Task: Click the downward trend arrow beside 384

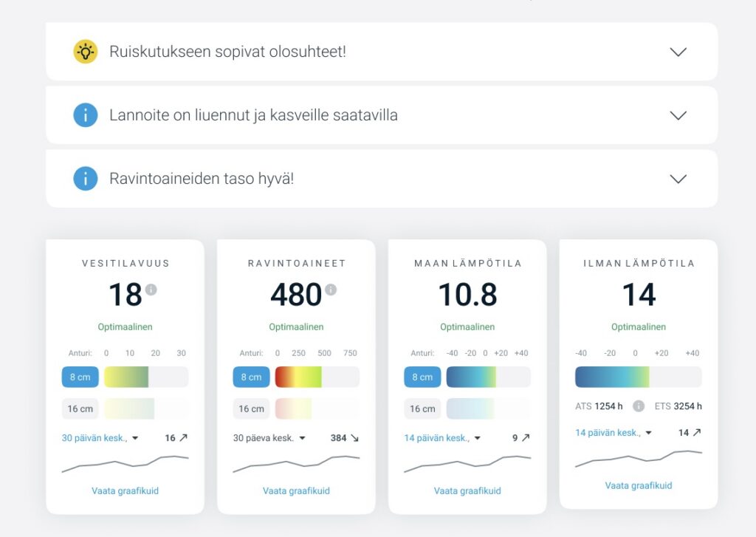Action: [354, 438]
